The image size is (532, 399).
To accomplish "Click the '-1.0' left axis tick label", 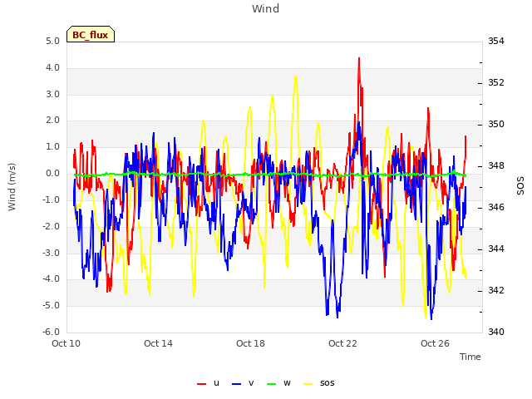I will [x=52, y=199].
